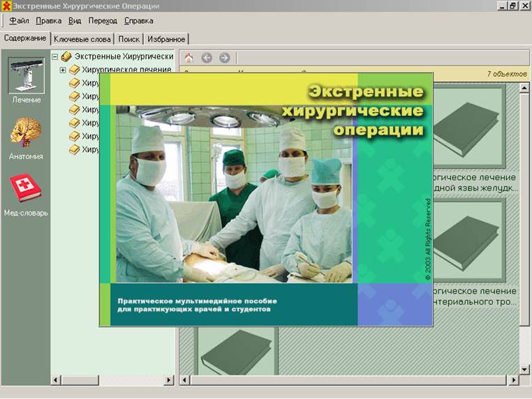Open the Справка menu
Screen dimensions: 532x399
pyautogui.click(x=138, y=21)
